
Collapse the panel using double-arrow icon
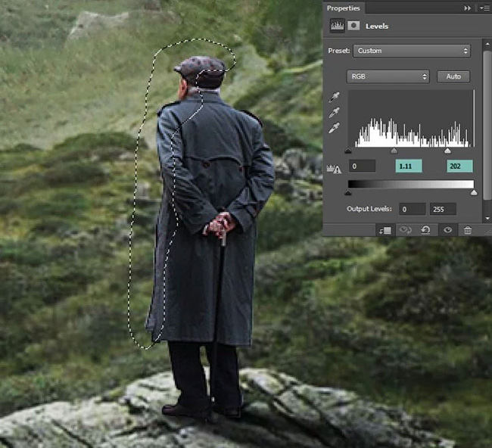click(468, 8)
